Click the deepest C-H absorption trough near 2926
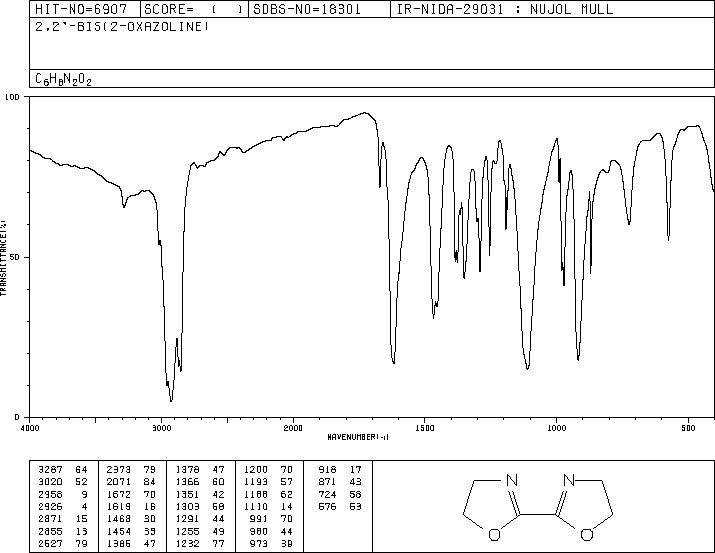The width and height of the screenshot is (715, 553). (171, 400)
